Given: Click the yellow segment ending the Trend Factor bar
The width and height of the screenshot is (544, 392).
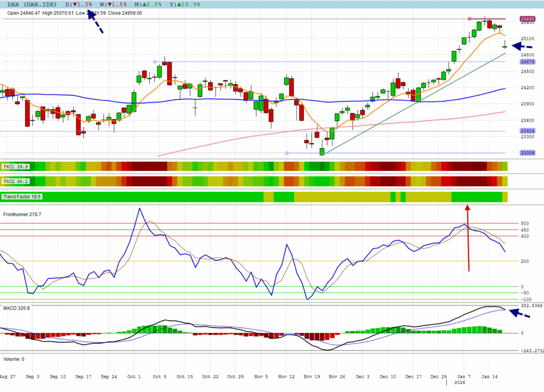Looking at the screenshot, I should (505, 197).
